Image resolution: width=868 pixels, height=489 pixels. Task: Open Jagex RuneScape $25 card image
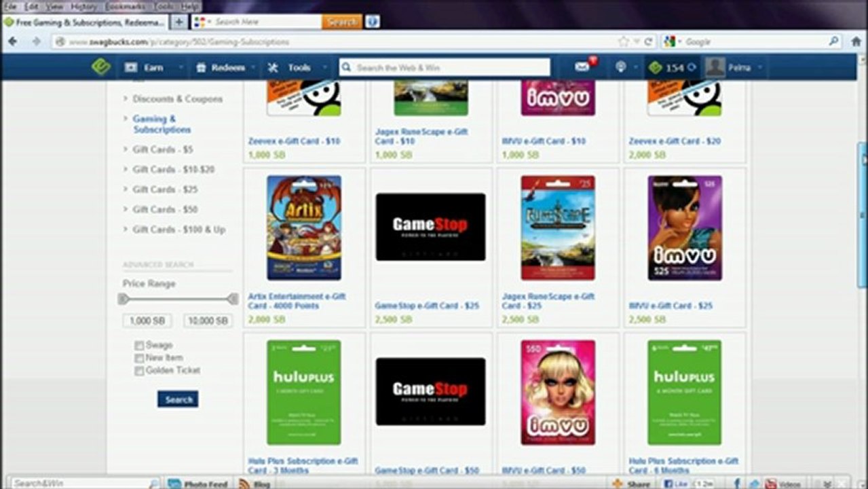[558, 228]
